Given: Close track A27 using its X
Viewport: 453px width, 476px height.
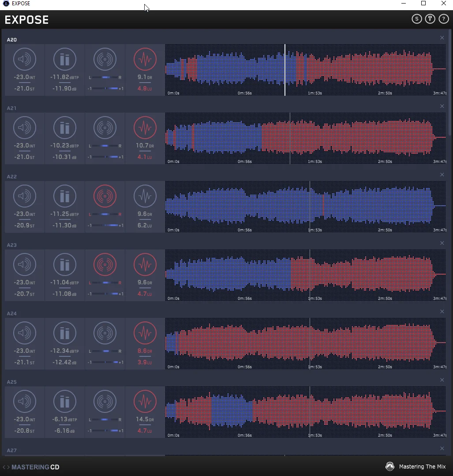Looking at the screenshot, I should coord(442,448).
